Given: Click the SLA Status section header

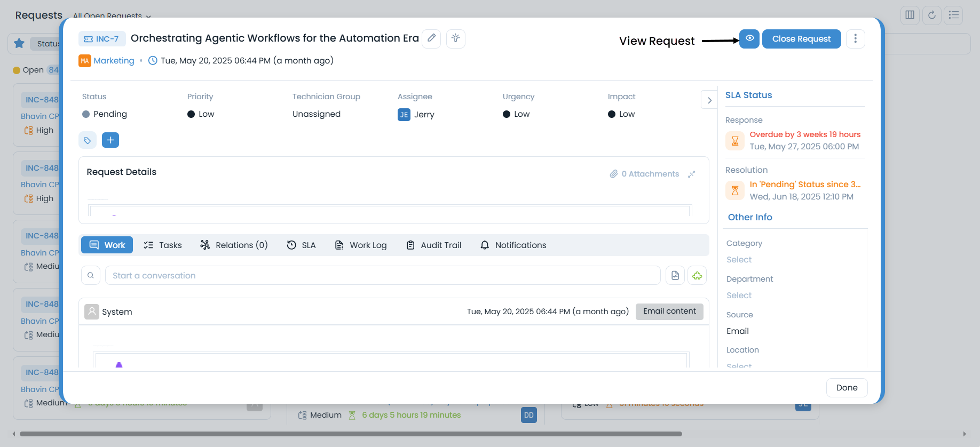Looking at the screenshot, I should pyautogui.click(x=748, y=95).
